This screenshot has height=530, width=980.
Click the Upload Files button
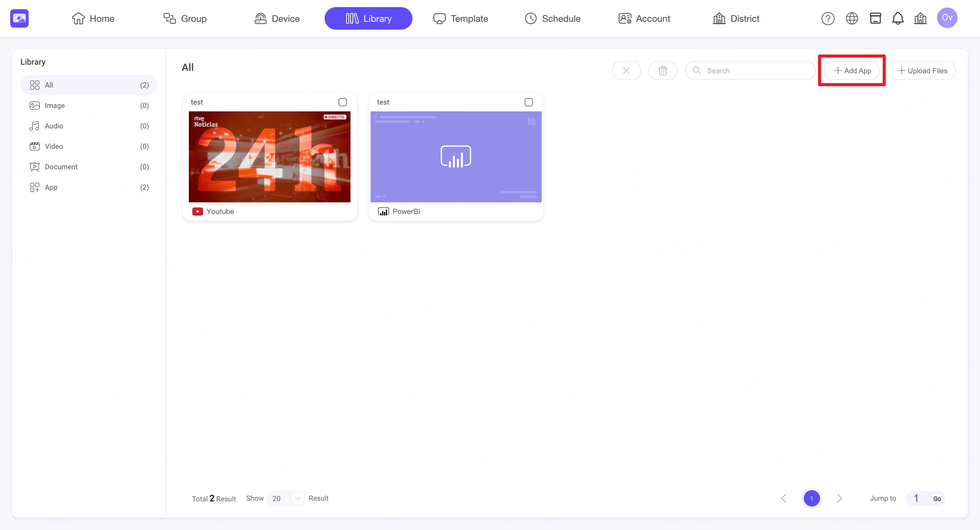[922, 71]
